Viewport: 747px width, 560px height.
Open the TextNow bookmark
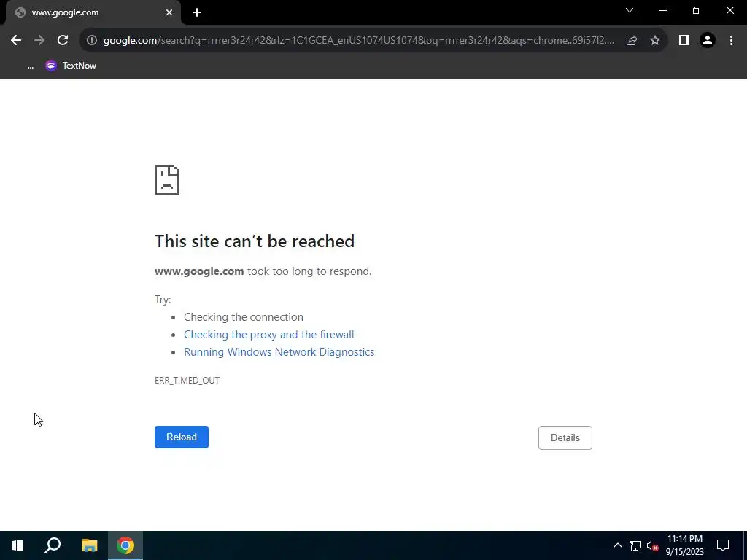point(71,66)
